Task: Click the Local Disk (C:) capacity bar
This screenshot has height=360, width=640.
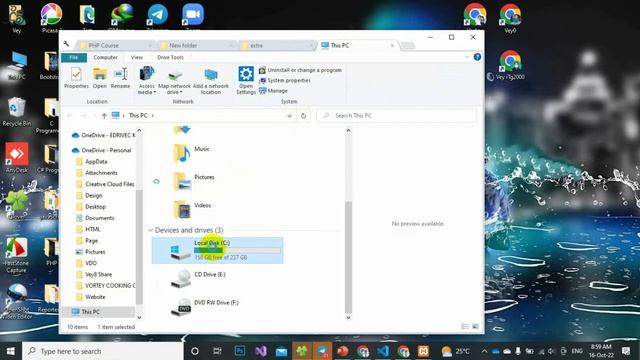Action: 238,250
